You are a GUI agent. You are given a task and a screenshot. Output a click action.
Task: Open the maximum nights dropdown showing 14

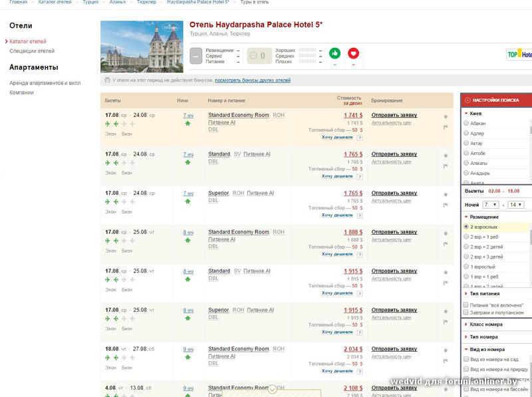[x=515, y=205]
